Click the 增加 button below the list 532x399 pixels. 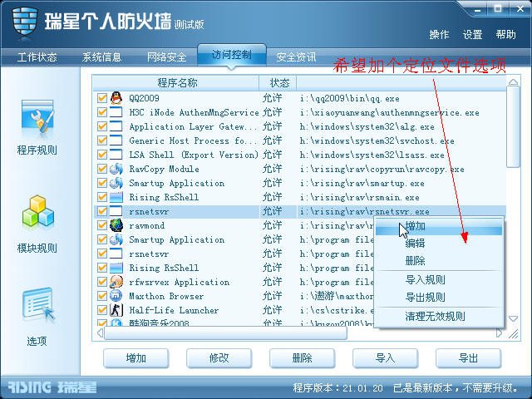[x=136, y=358]
